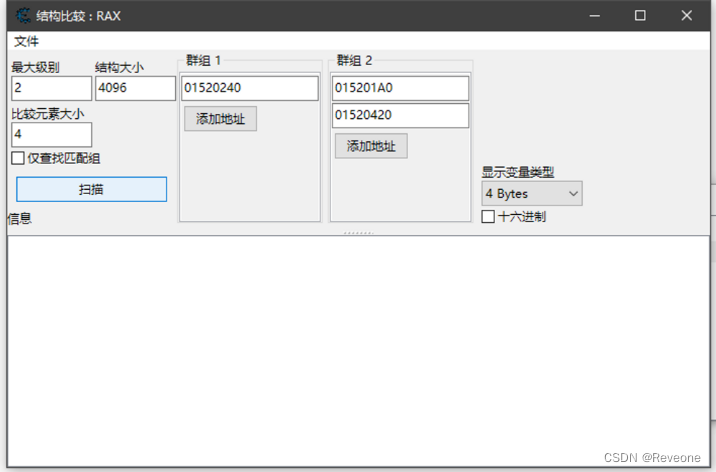Edit the 比较元素大小 field showing 4
The height and width of the screenshot is (472, 716).
click(52, 135)
